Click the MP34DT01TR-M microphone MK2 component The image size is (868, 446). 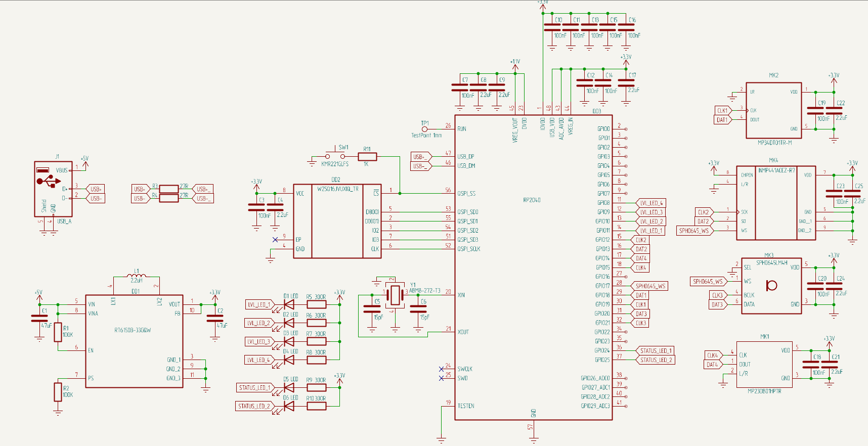[x=773, y=110]
